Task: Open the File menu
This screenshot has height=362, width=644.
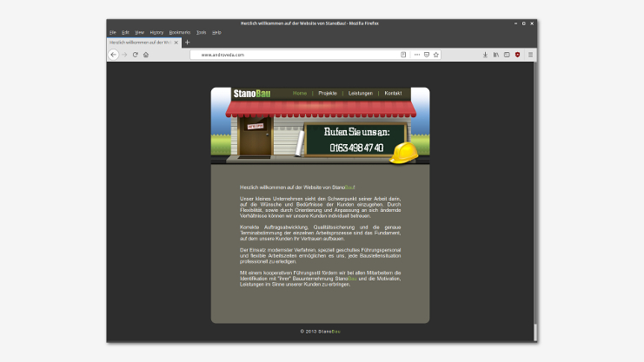Action: point(112,32)
